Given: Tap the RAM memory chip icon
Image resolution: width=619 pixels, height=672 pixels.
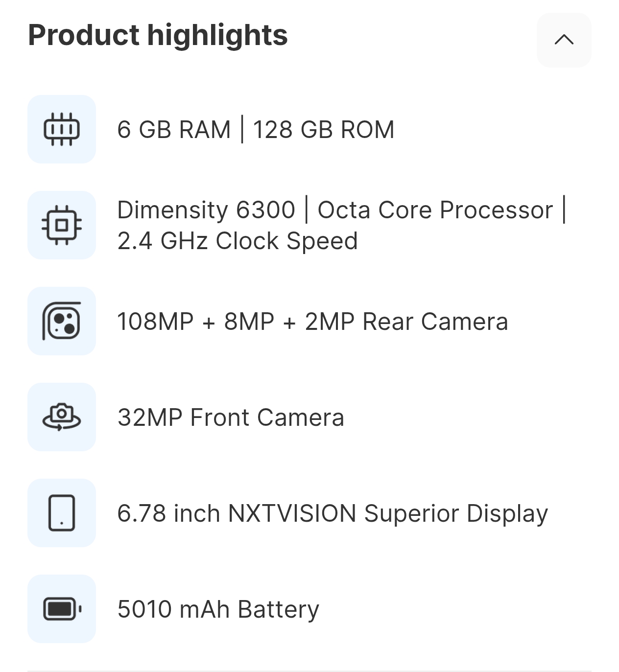Looking at the screenshot, I should (x=62, y=129).
